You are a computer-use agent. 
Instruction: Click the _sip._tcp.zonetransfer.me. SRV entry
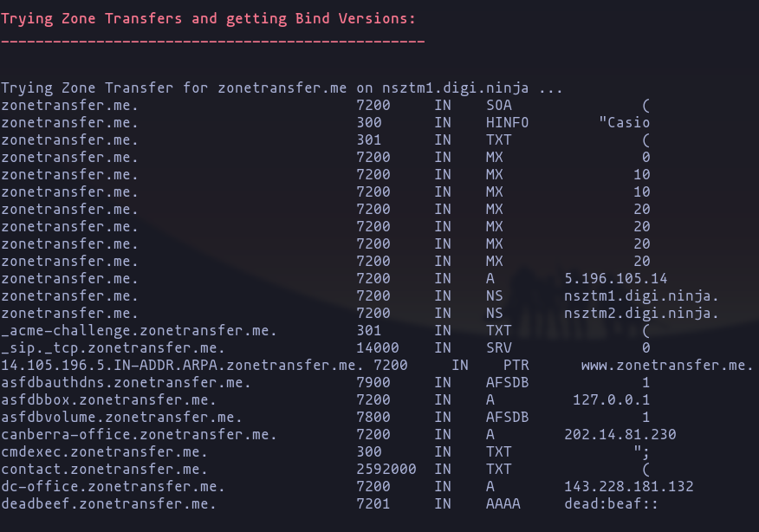tap(113, 348)
